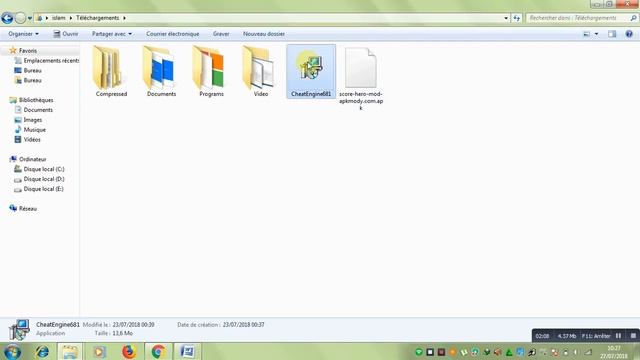Open the media player taskbar icon
This screenshot has height=360, width=640.
pos(99,351)
